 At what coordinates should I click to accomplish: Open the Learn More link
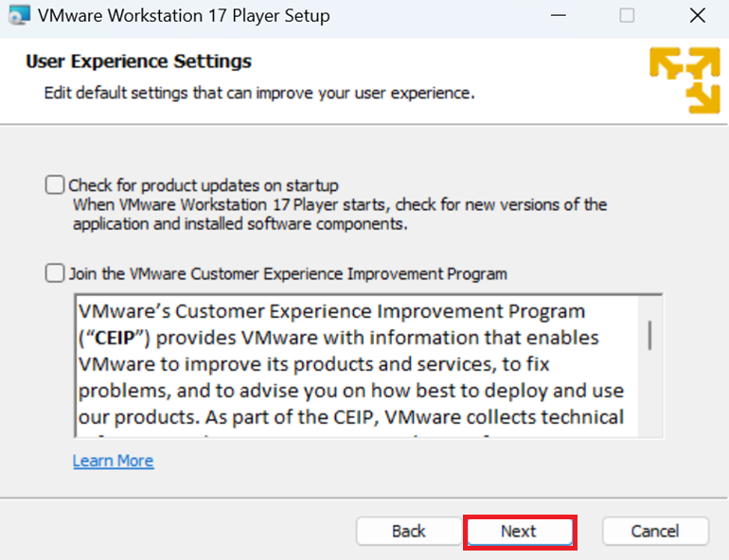click(x=113, y=461)
